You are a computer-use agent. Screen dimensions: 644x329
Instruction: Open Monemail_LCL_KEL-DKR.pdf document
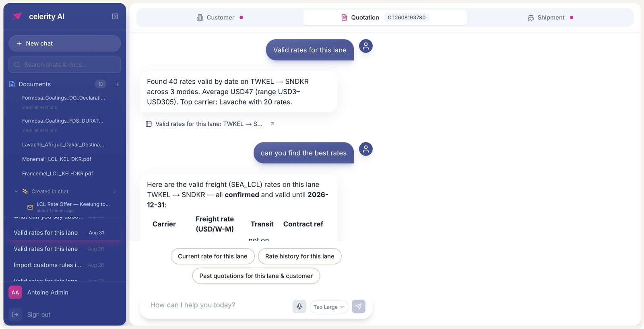[57, 159]
